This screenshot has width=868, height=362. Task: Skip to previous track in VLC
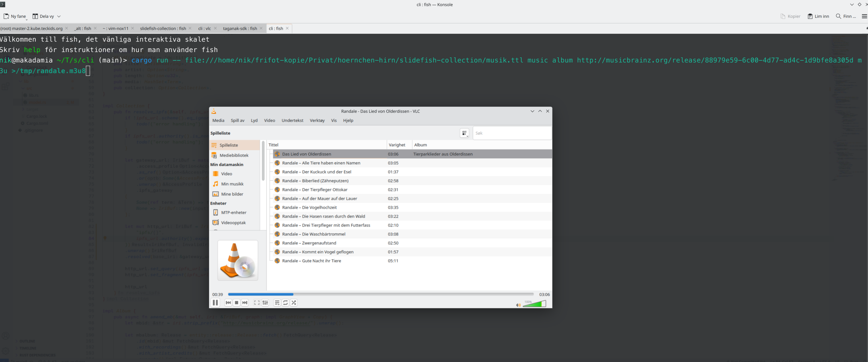coord(228,303)
